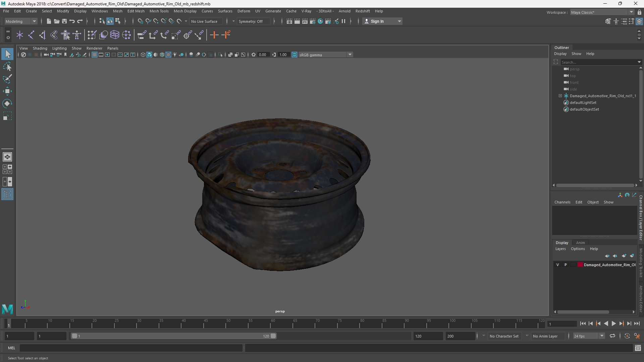Open the Sign In dropdown
The width and height of the screenshot is (644, 362).
click(x=382, y=21)
